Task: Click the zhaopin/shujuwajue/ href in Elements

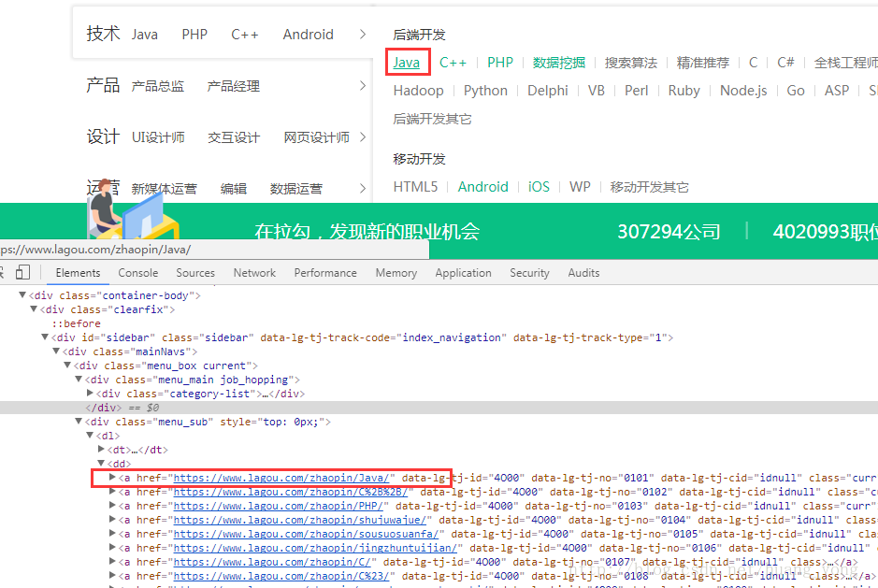Action: (299, 520)
